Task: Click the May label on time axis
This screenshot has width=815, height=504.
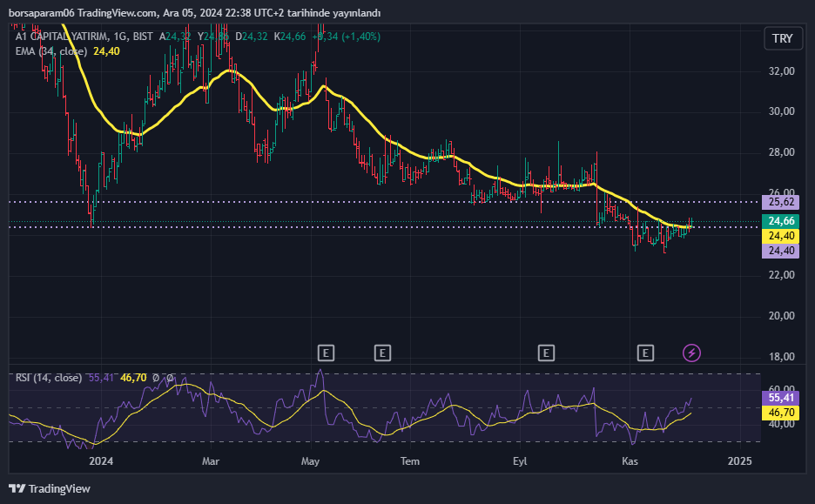Action: click(310, 461)
